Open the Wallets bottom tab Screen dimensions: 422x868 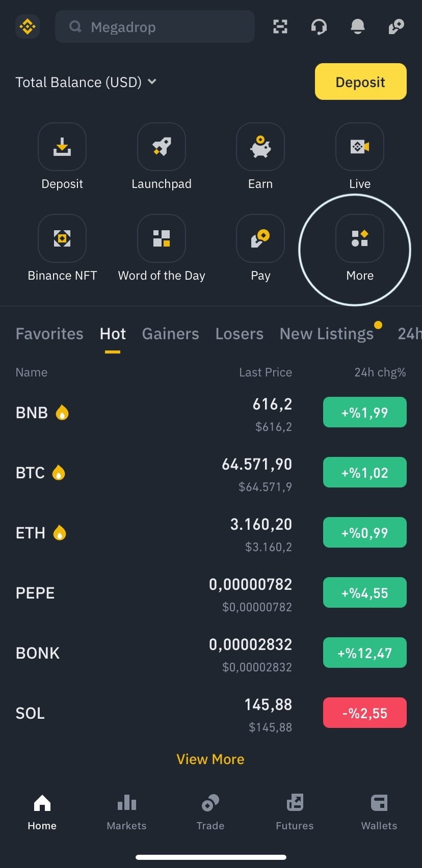point(379,812)
